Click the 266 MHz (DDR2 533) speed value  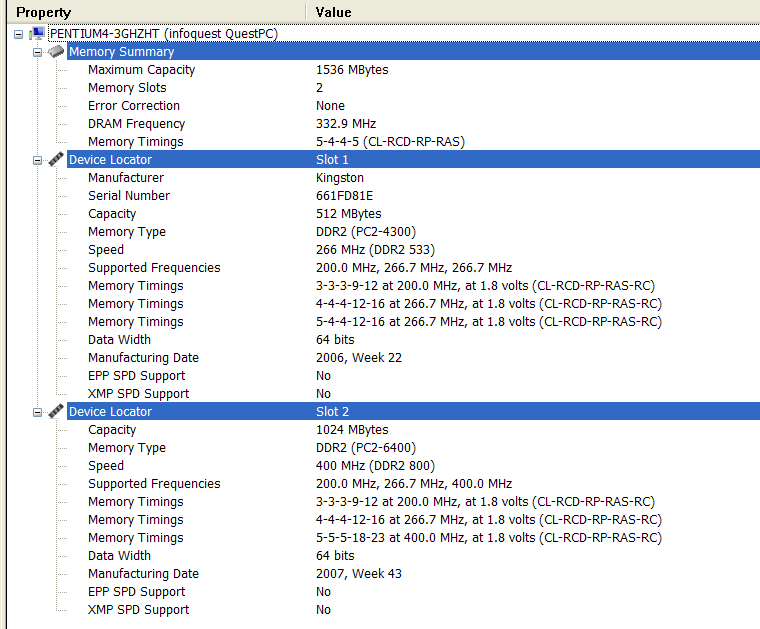coord(375,250)
